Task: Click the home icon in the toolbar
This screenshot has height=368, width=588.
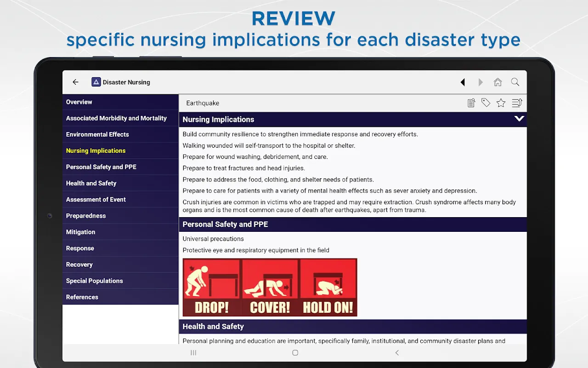Action: (x=498, y=81)
